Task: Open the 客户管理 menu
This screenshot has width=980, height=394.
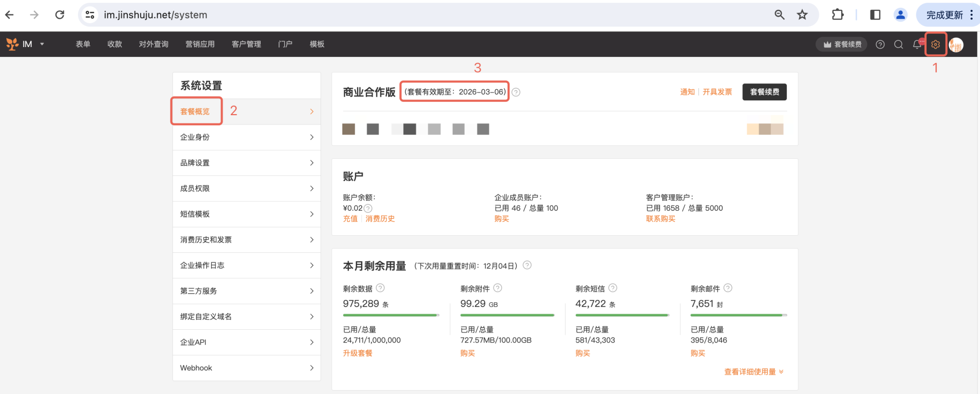Action: (x=246, y=44)
